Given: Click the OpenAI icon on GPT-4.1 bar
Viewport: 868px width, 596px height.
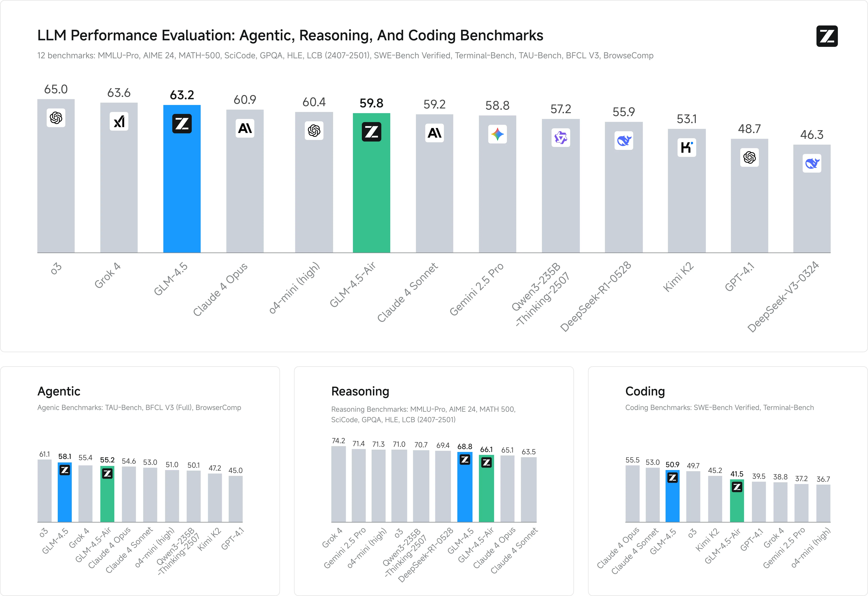Looking at the screenshot, I should (x=750, y=157).
